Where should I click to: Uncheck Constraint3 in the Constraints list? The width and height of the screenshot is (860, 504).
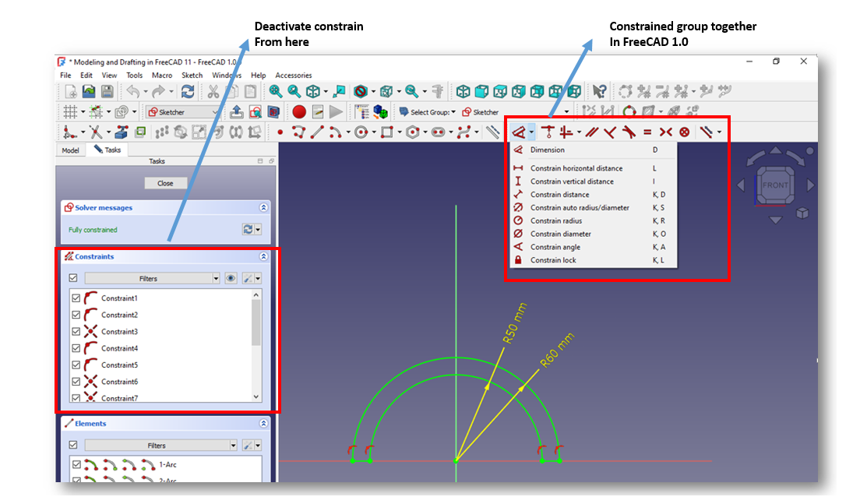(74, 331)
